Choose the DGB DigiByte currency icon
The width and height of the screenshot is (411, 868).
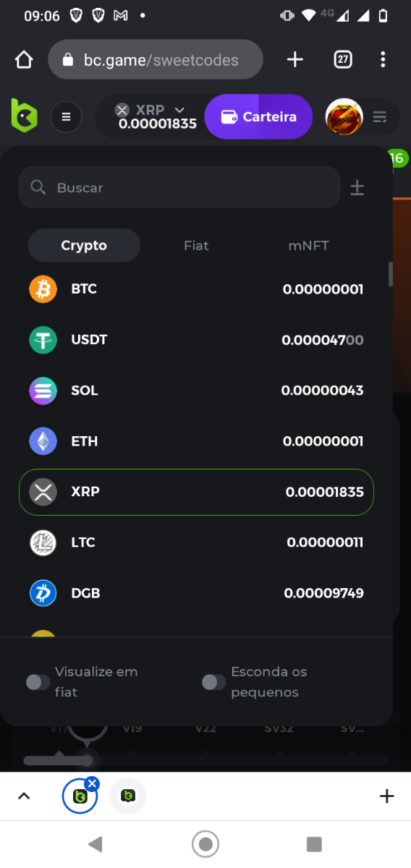43,593
